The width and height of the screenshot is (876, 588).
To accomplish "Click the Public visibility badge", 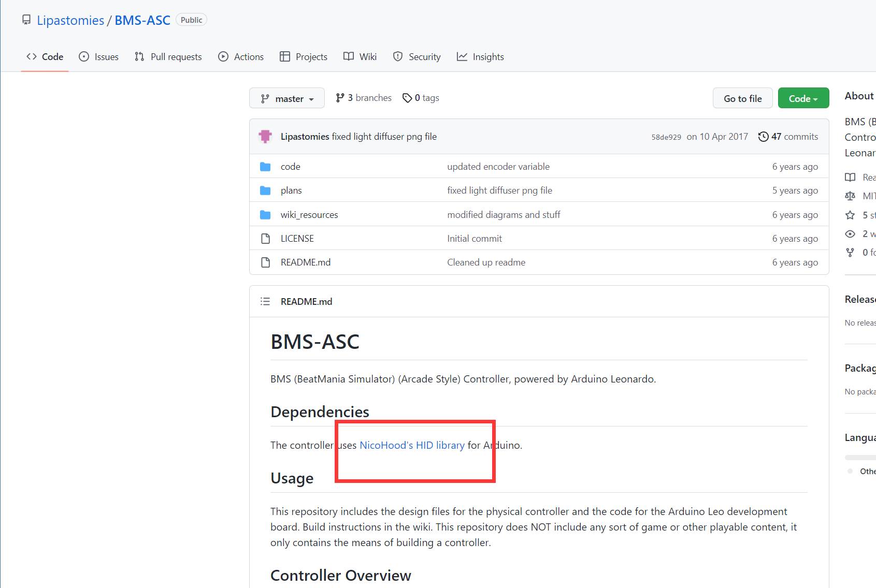I will (x=191, y=20).
